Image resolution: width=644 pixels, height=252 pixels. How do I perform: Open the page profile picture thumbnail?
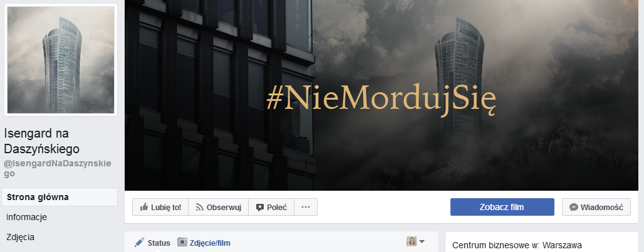click(61, 60)
